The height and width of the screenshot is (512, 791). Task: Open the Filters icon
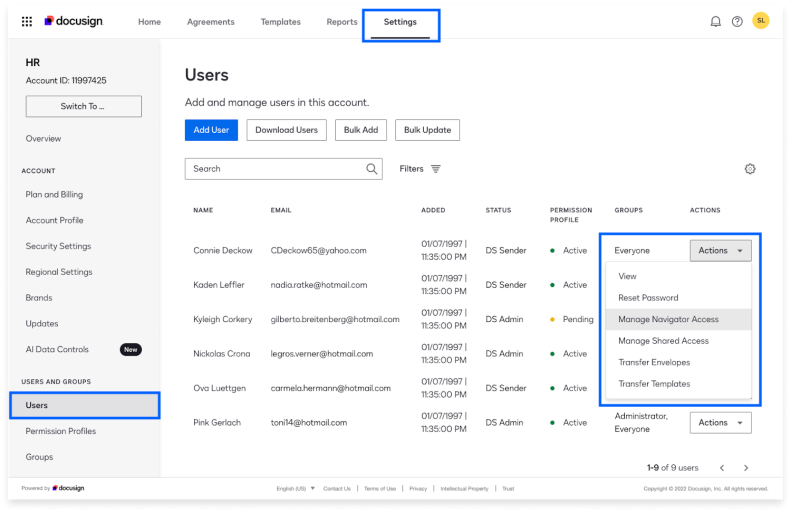click(436, 169)
